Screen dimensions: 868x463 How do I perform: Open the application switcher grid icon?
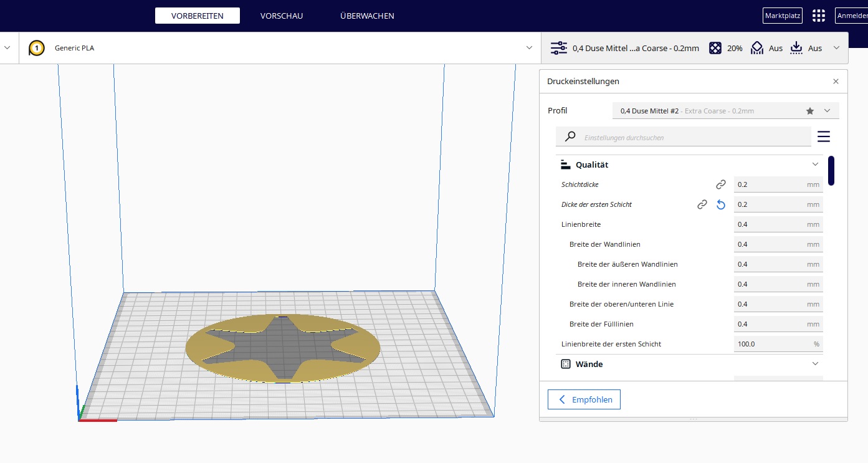coord(819,16)
